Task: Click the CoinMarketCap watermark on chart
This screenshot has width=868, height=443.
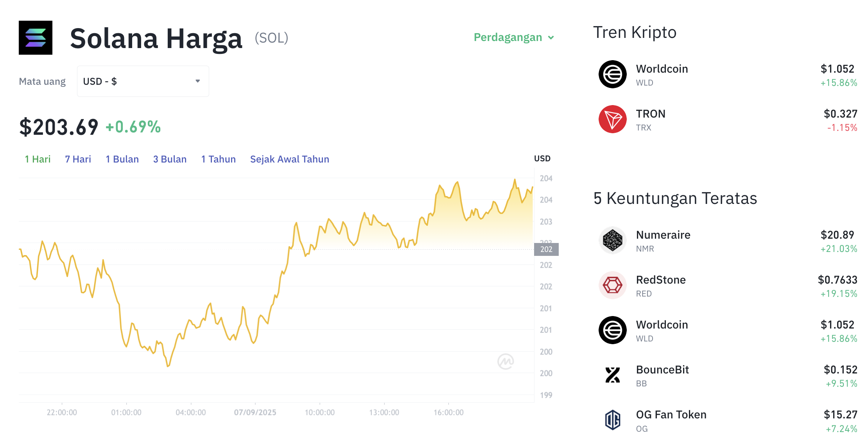Action: click(x=505, y=361)
